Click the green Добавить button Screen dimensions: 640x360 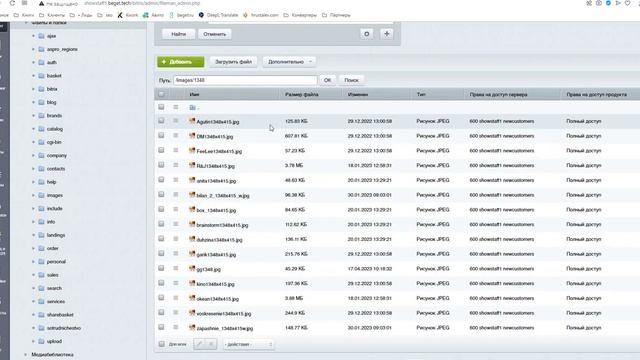pos(181,62)
